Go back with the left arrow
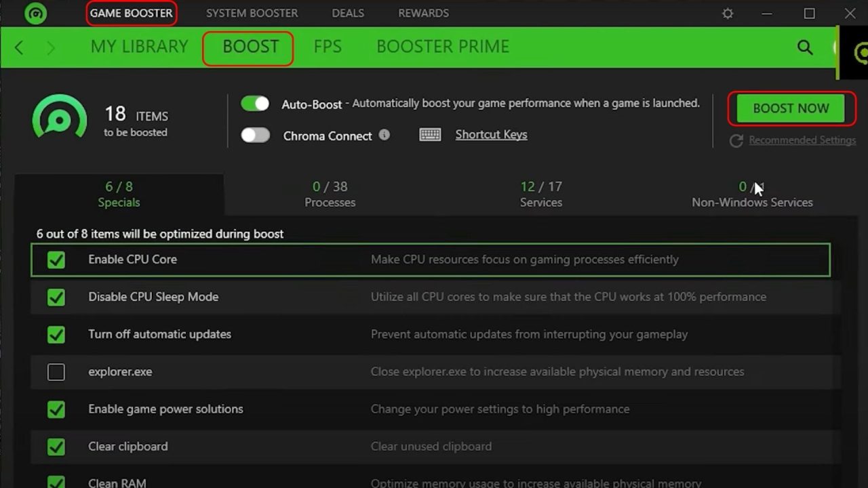The width and height of the screenshot is (868, 488). (19, 47)
